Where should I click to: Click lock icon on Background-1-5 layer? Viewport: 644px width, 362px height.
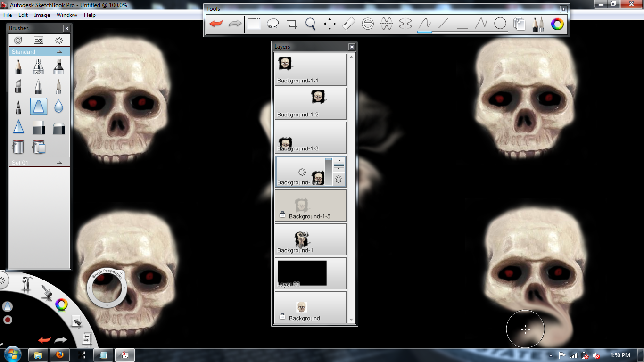(282, 215)
